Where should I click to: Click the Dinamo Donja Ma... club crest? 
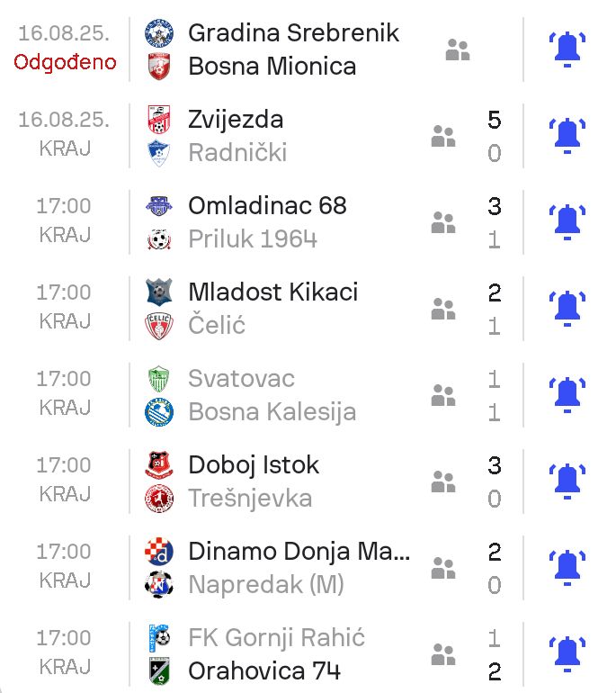159,552
